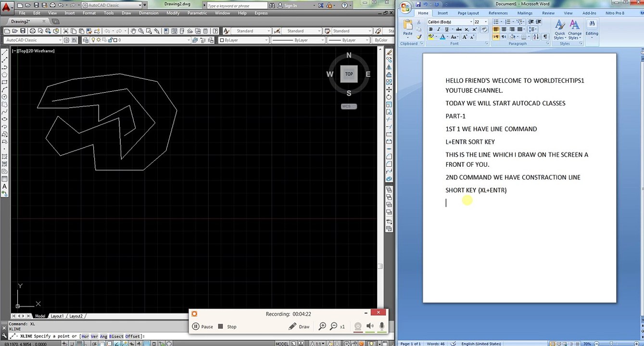The height and width of the screenshot is (346, 644).
Task: Click Strikethrough in Word ribbon
Action: click(459, 29)
